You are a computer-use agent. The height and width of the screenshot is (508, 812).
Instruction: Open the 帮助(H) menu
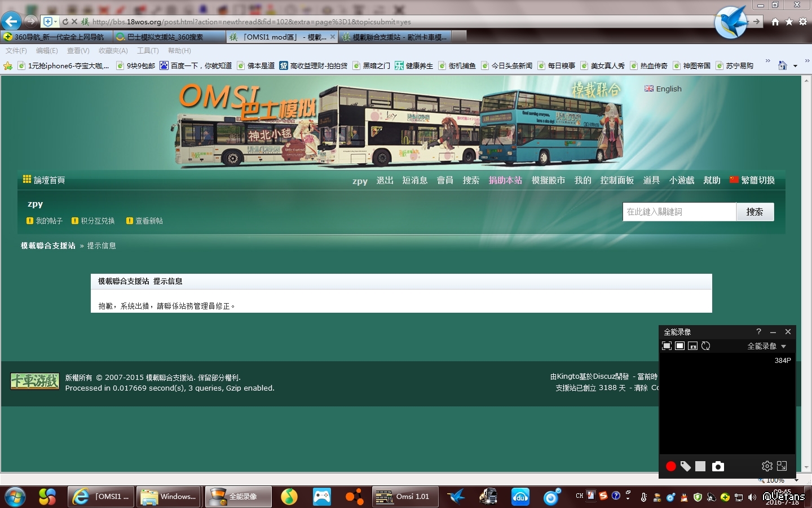click(x=179, y=51)
